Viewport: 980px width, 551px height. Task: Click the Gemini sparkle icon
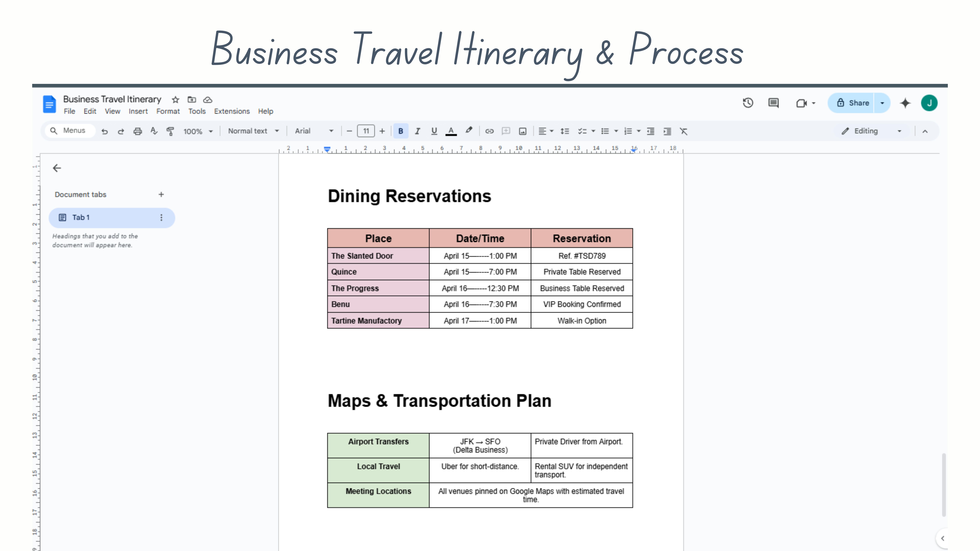click(905, 103)
